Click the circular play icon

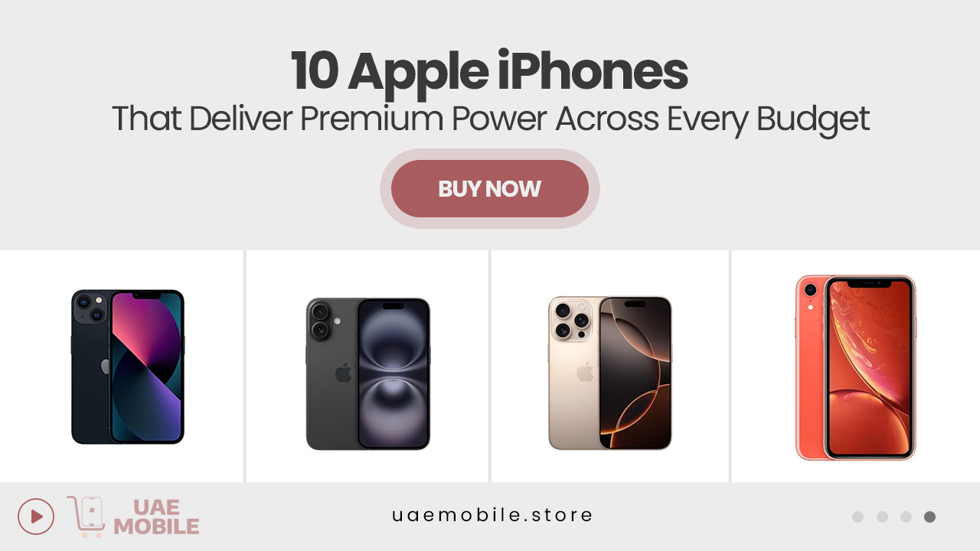click(x=36, y=517)
